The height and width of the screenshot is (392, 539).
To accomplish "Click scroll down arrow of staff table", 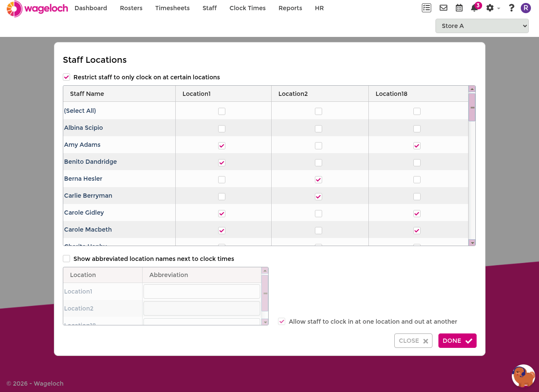I will [x=472, y=243].
